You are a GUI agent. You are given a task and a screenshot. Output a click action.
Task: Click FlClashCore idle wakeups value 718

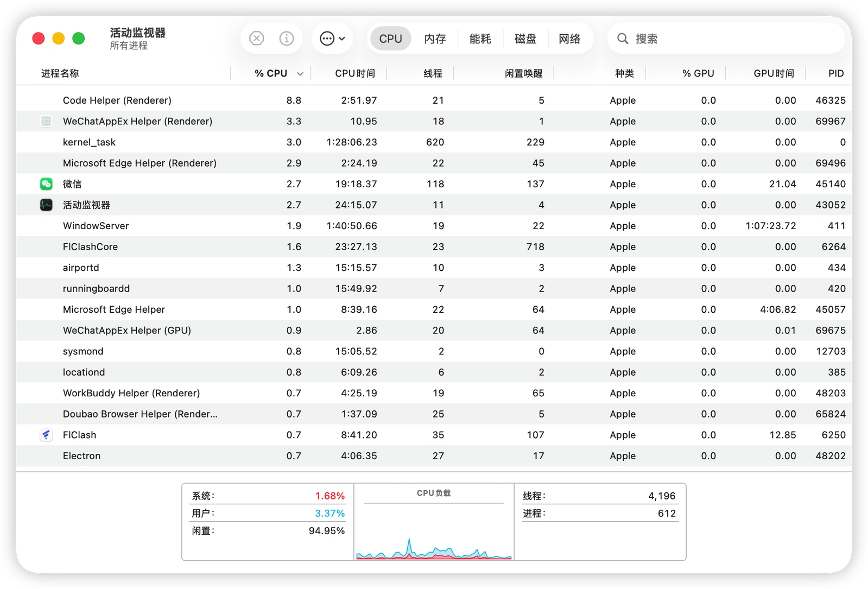click(535, 246)
